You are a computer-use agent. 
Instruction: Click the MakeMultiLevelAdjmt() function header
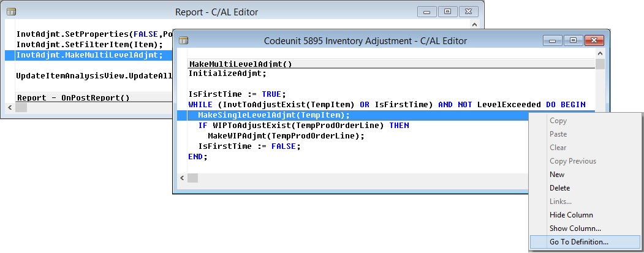(x=240, y=64)
